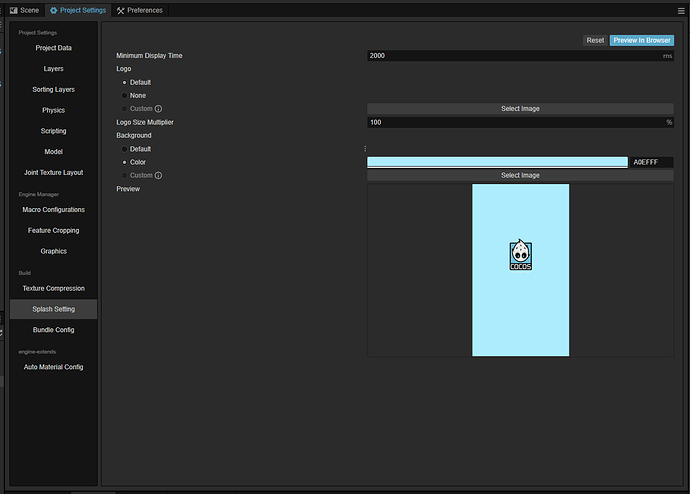Click info icon next to Logo Custom
The width and height of the screenshot is (690, 494).
point(158,109)
